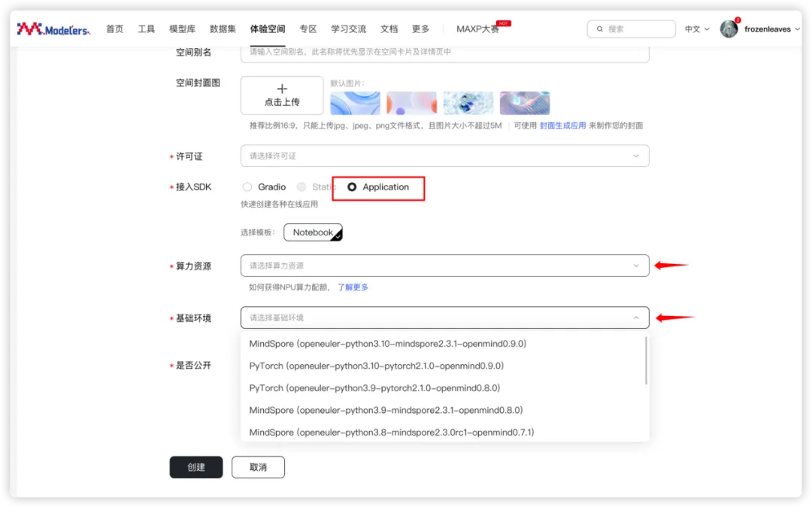Open the 模型库 menu item
Screen dimensions: 812x507
pos(182,29)
